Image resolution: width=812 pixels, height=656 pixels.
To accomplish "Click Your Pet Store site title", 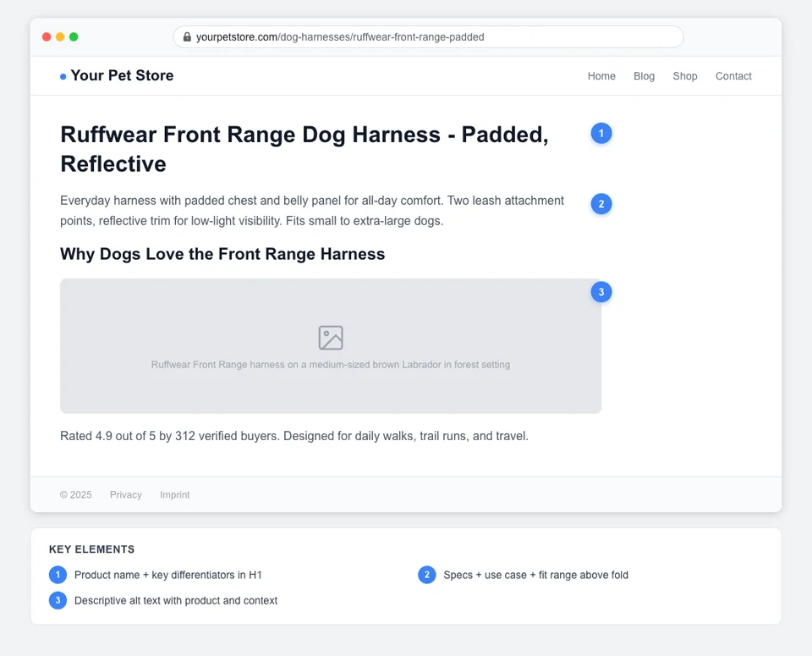I will click(x=121, y=75).
